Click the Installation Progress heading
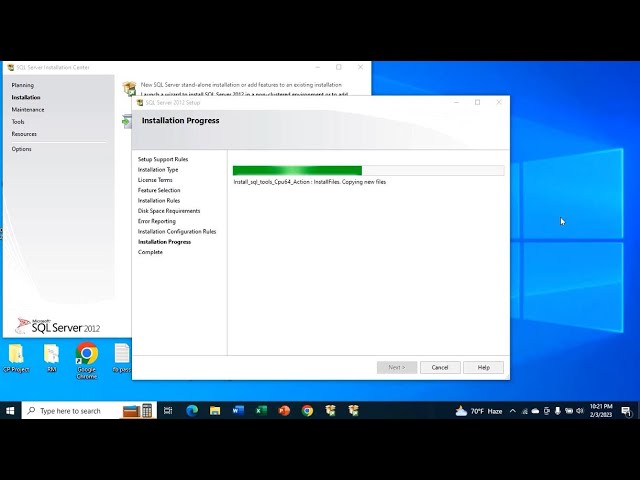 180,120
